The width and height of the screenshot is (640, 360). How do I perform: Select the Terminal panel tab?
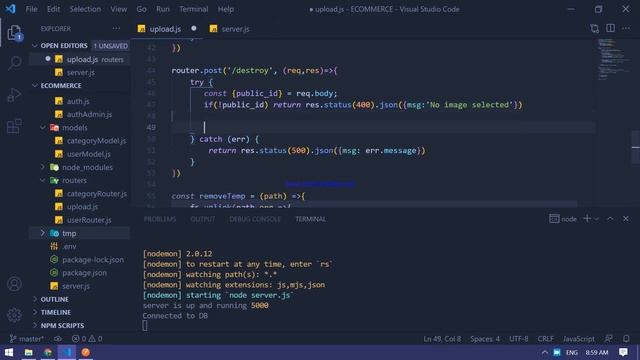click(310, 219)
